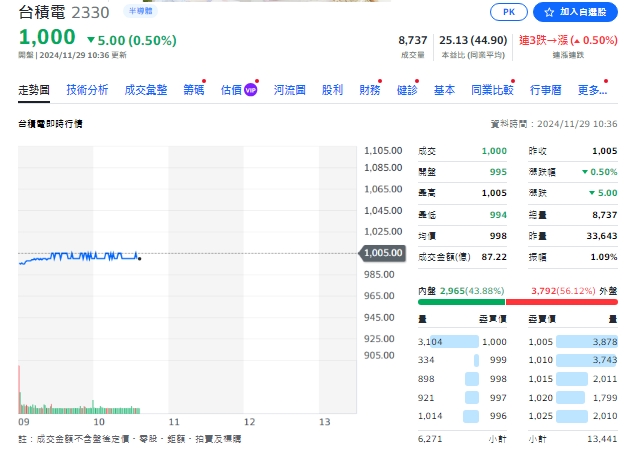
Task: Open the 財務 tab
Action: click(370, 90)
